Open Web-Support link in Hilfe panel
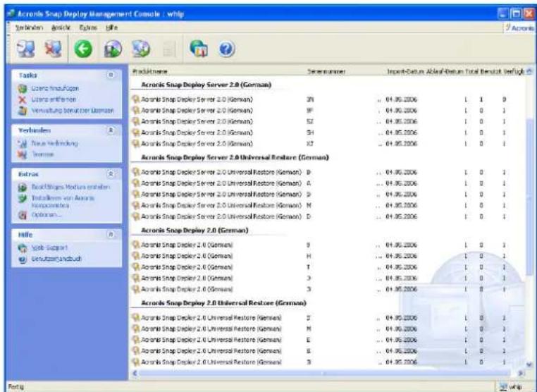 pyautogui.click(x=49, y=247)
